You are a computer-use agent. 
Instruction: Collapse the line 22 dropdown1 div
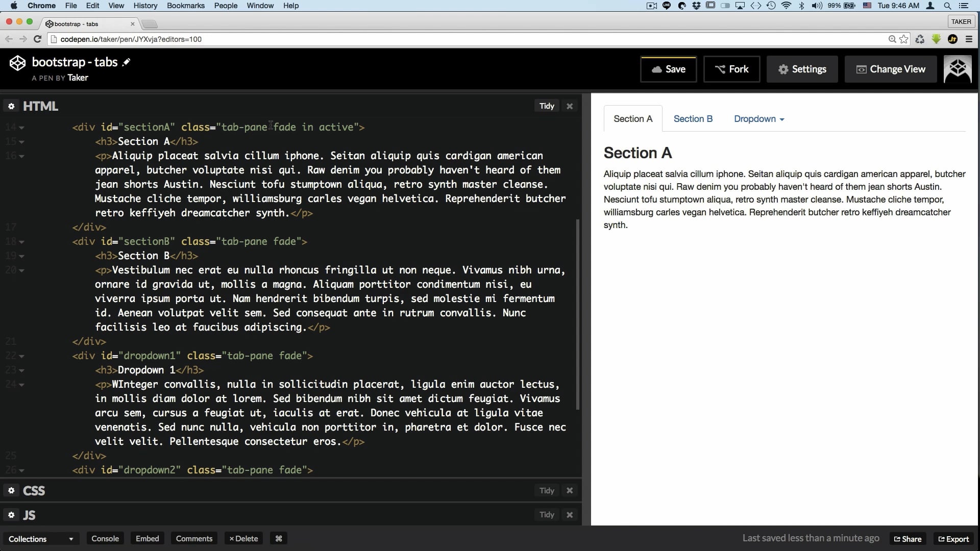click(21, 356)
